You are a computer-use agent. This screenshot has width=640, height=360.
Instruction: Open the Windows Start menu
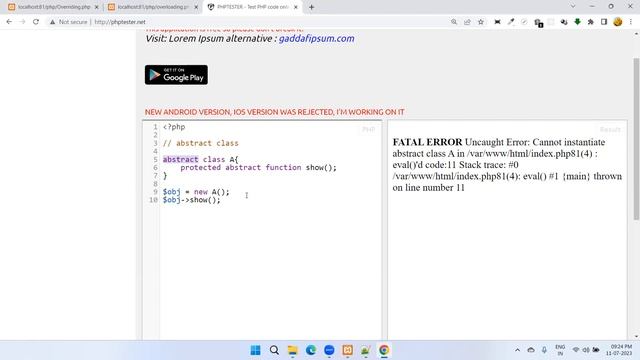[256, 350]
